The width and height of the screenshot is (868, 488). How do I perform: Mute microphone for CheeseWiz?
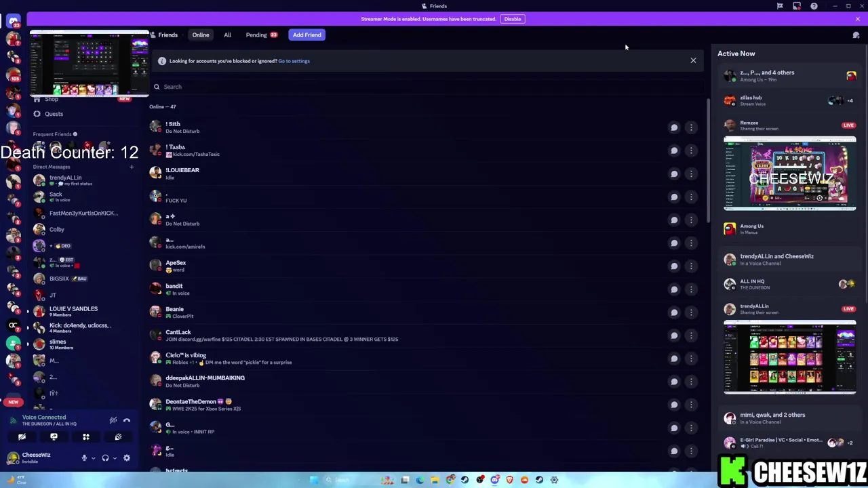[84, 458]
